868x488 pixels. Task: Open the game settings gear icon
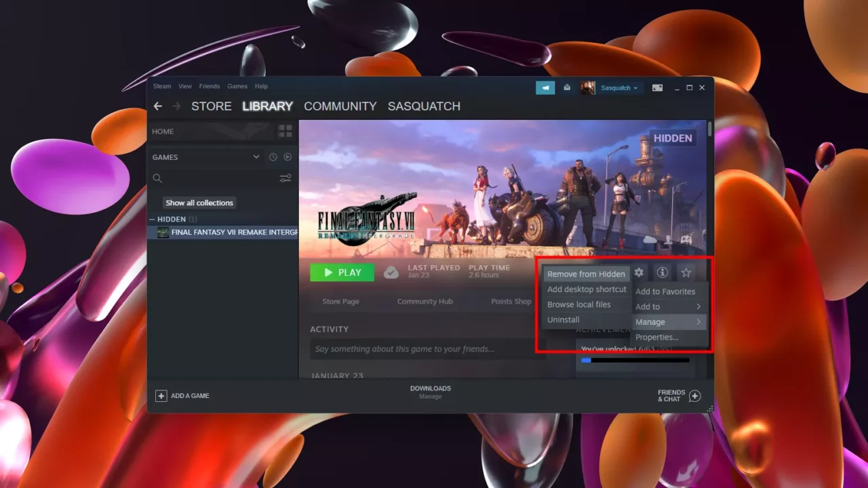[x=639, y=272]
